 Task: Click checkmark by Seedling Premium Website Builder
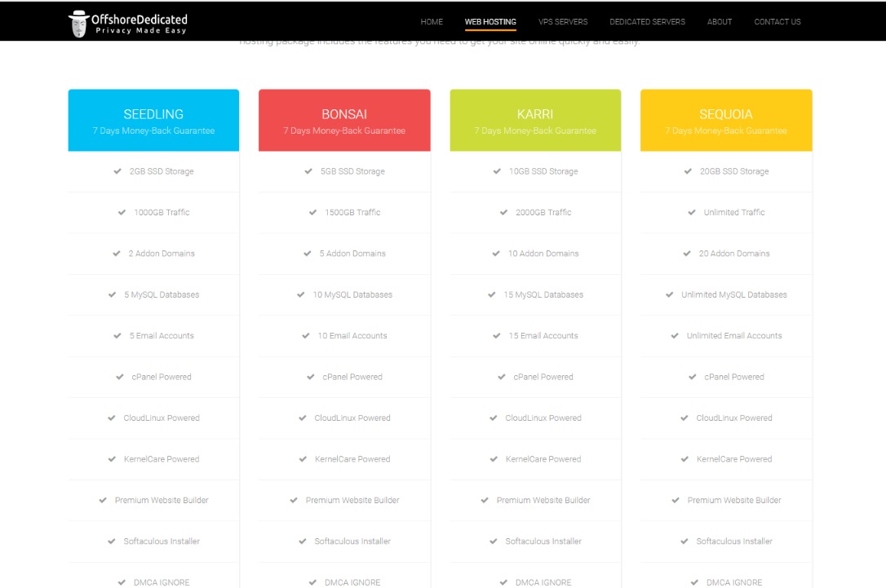[104, 500]
